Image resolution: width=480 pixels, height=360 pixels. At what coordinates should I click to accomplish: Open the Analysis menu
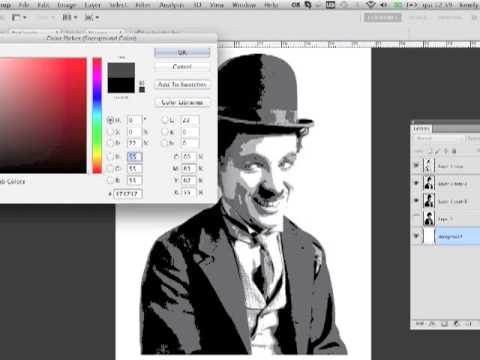pos(172,5)
